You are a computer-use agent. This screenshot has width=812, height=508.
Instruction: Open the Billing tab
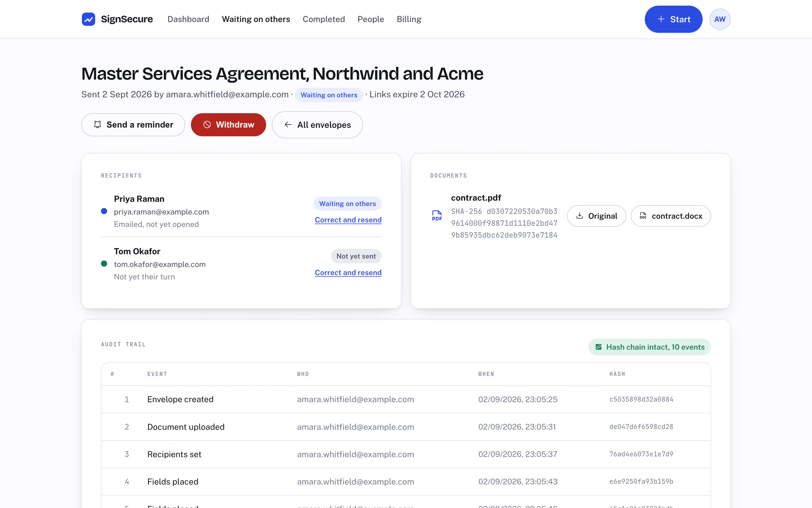(409, 19)
